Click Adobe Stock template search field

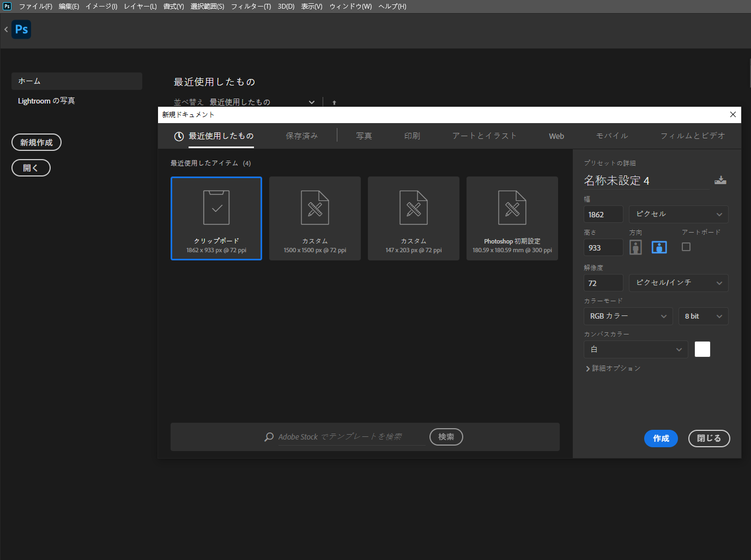coord(352,437)
